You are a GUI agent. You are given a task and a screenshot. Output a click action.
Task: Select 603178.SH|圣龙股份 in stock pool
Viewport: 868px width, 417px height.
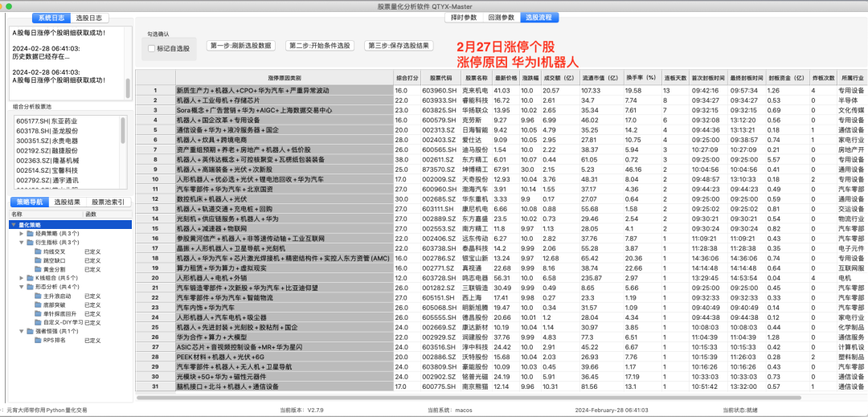pyautogui.click(x=47, y=130)
